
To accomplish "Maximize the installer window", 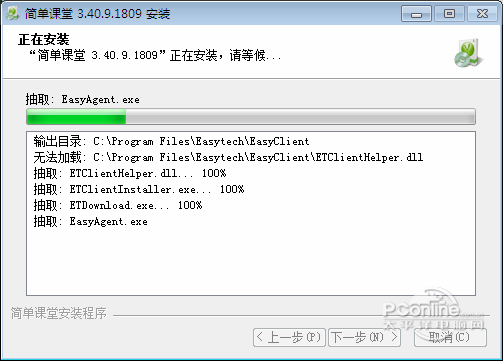I will [x=449, y=14].
